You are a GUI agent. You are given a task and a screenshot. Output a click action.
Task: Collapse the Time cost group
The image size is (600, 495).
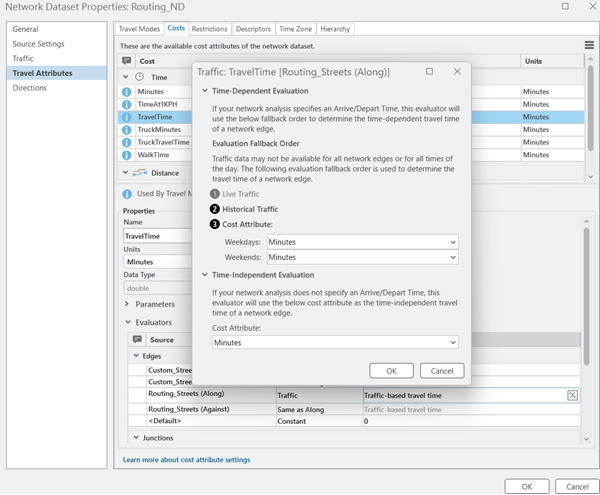coord(125,77)
